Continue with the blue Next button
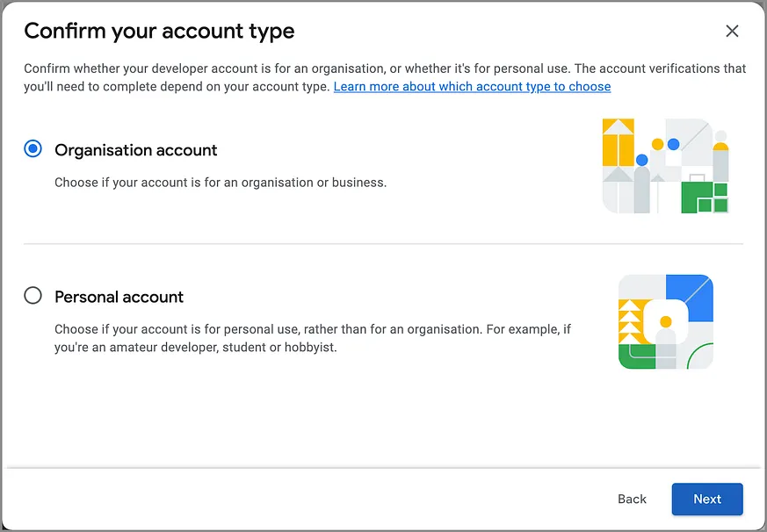767x532 pixels. [707, 499]
